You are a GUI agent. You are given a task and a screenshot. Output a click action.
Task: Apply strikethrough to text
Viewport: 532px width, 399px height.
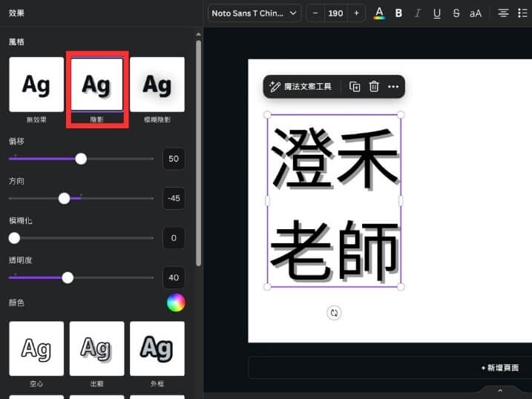pos(456,13)
